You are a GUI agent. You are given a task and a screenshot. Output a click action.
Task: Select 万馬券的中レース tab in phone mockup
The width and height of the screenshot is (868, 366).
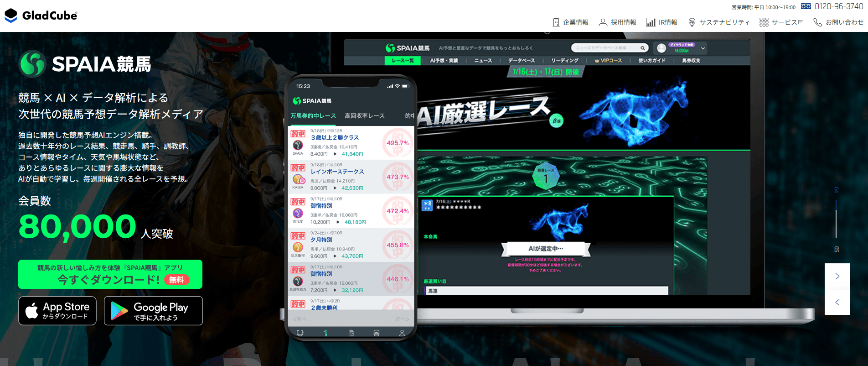313,116
